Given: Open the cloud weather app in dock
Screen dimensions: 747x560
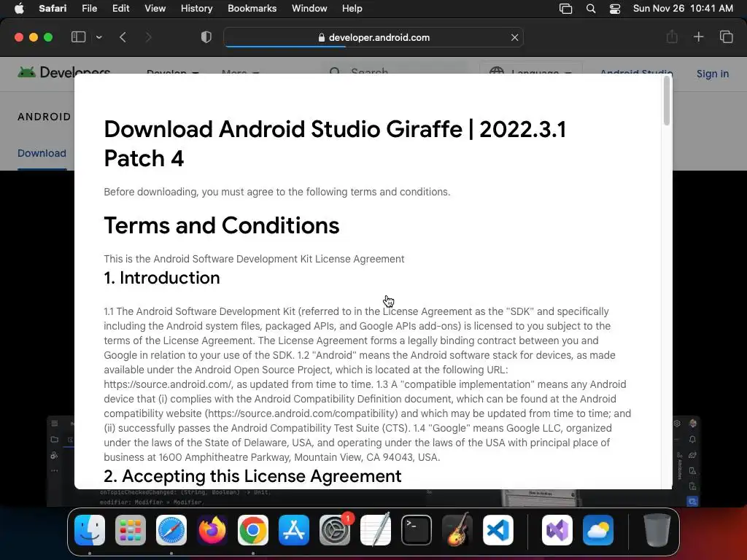Looking at the screenshot, I should [598, 530].
